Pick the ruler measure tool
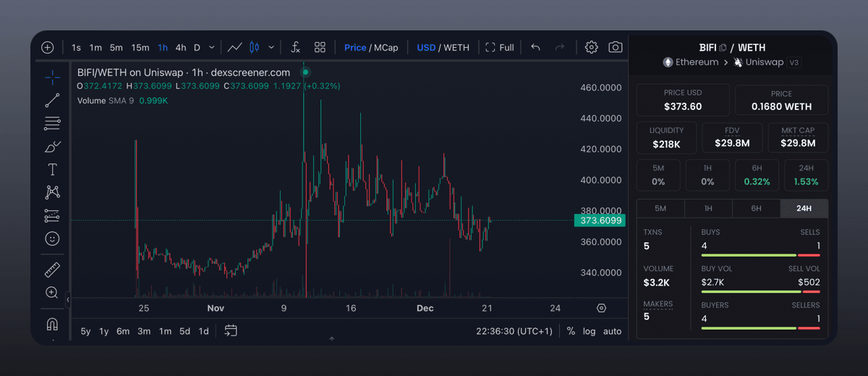Screen dimensions: 868x376 click(x=52, y=270)
